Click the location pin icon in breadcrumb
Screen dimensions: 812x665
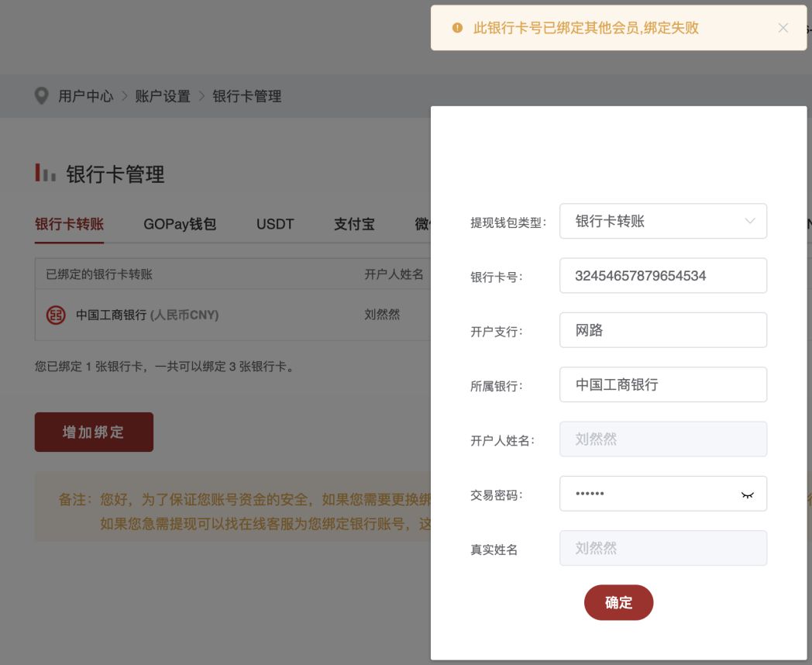point(42,96)
